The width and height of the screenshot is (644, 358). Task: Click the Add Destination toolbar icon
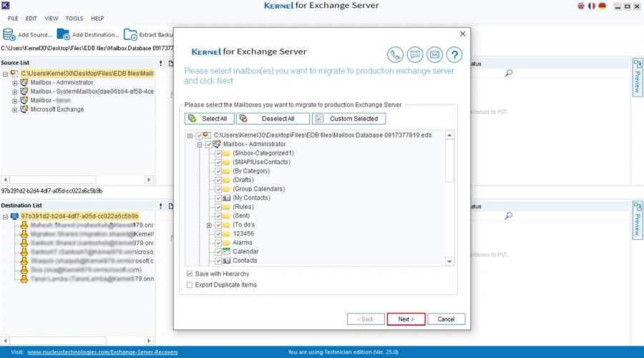pos(63,34)
